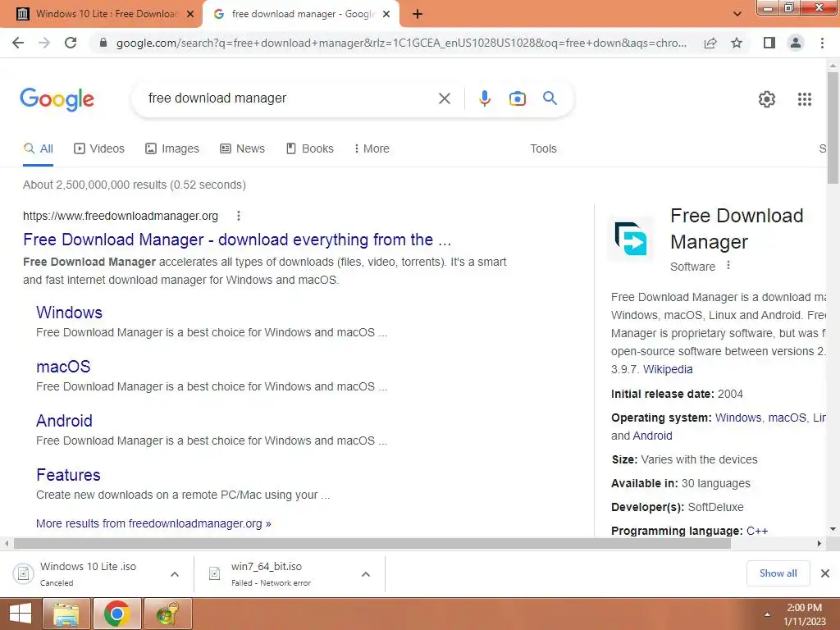The height and width of the screenshot is (630, 840).
Task: Open more options beside Software label
Action: click(728, 265)
